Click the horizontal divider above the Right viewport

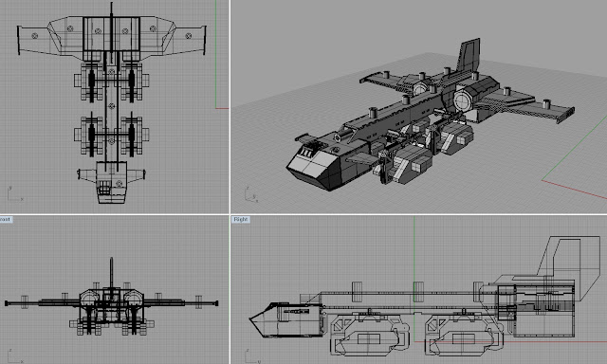tap(418, 214)
